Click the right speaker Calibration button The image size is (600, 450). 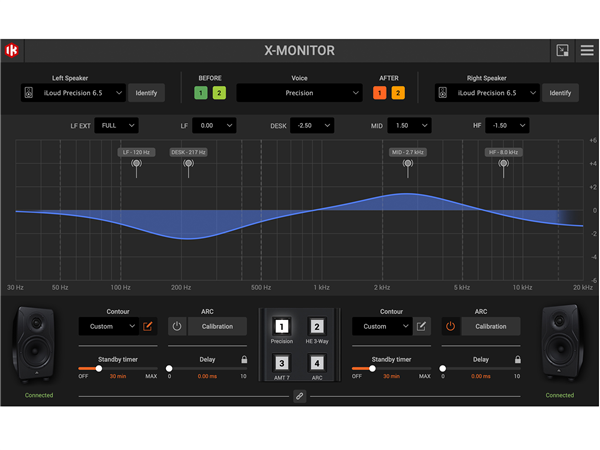(490, 326)
